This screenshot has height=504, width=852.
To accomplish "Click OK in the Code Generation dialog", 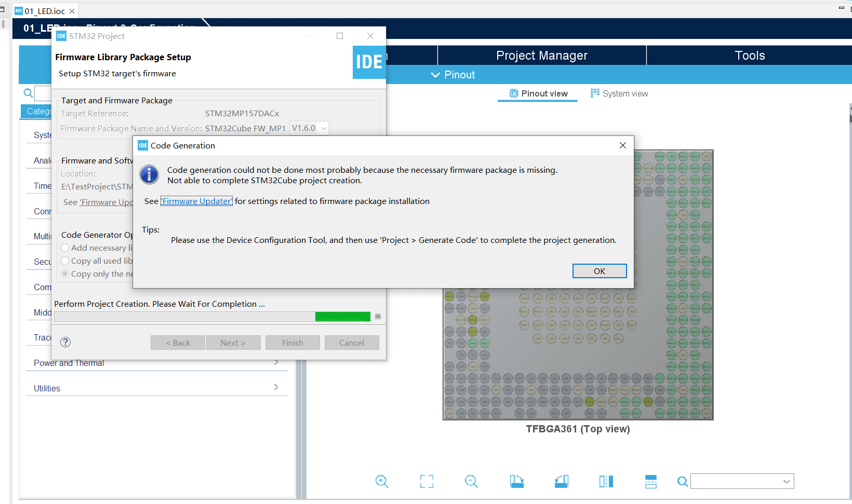I will (x=600, y=271).
